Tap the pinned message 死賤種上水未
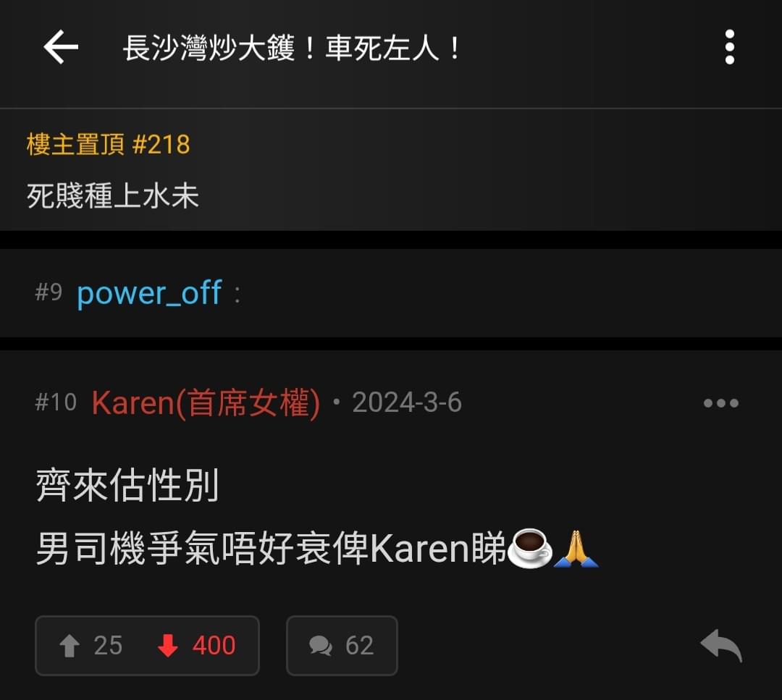The height and width of the screenshot is (700, 782). (113, 195)
